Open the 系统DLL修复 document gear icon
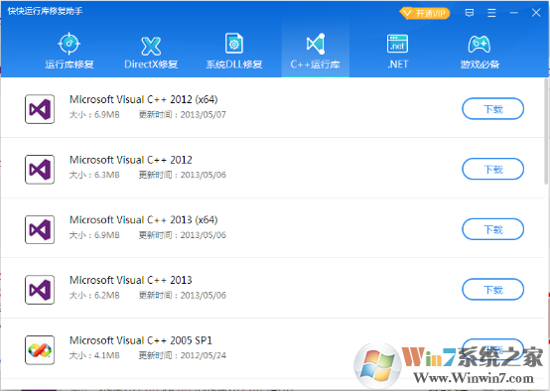550x392 pixels. (x=234, y=44)
